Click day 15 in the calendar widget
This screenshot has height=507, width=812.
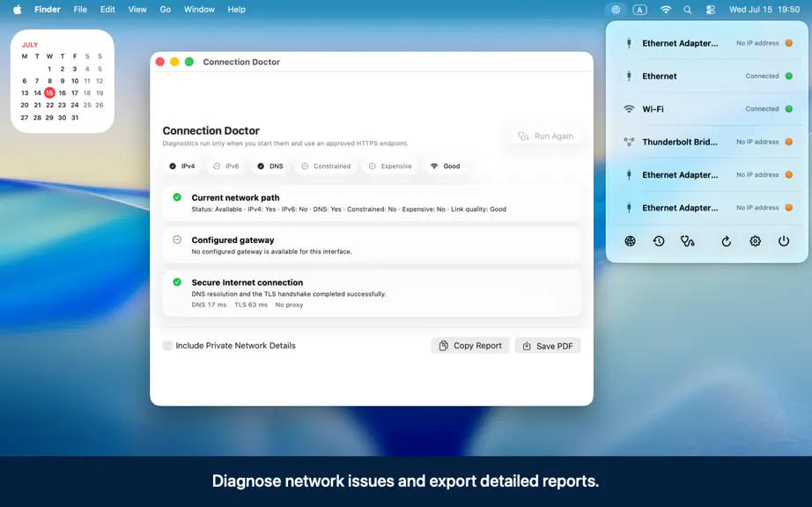click(49, 92)
